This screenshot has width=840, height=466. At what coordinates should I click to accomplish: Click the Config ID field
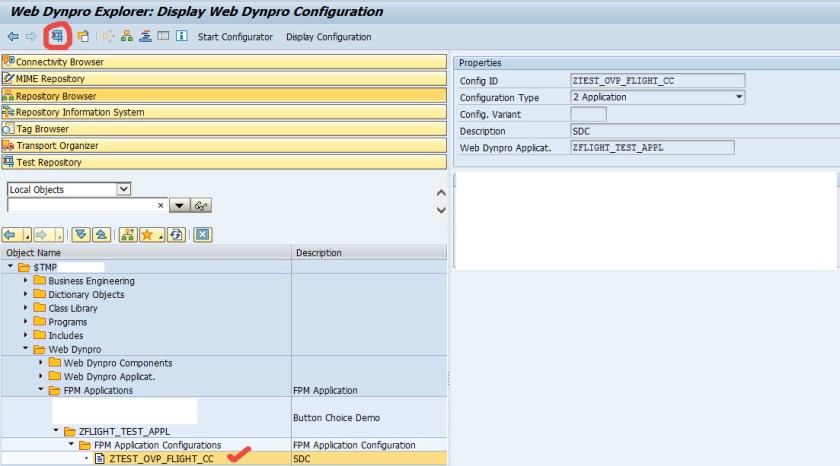[657, 81]
